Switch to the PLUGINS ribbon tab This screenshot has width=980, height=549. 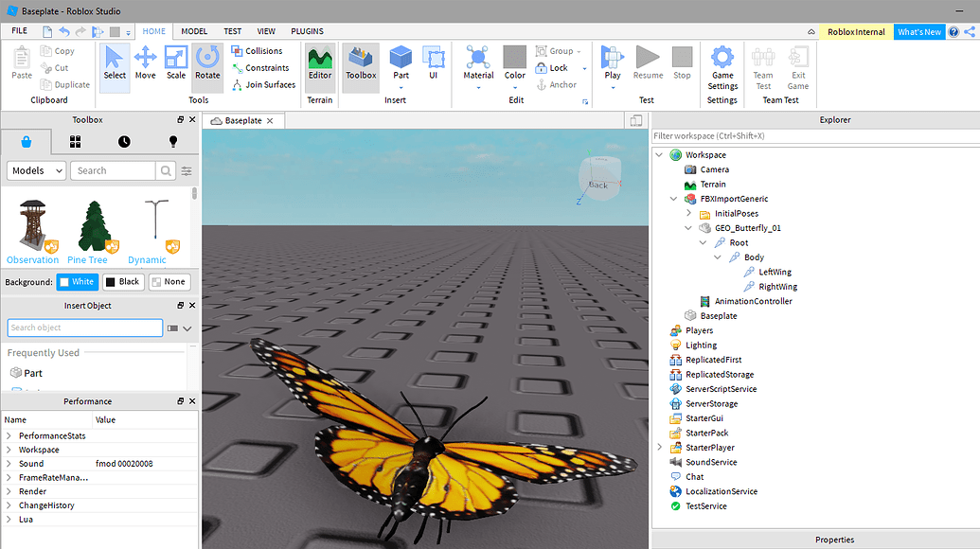307,30
